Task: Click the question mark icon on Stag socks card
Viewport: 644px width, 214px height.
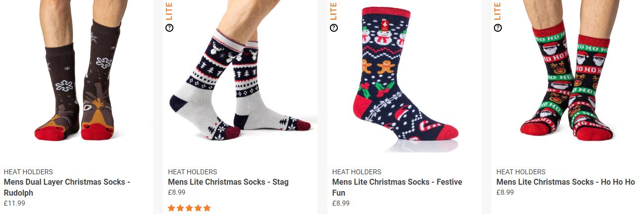Action: pos(169,28)
